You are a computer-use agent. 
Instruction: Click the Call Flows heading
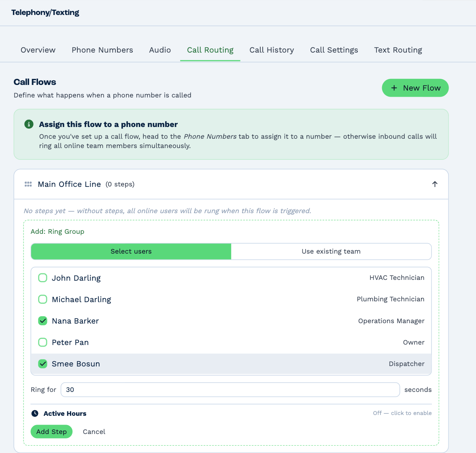click(x=35, y=82)
